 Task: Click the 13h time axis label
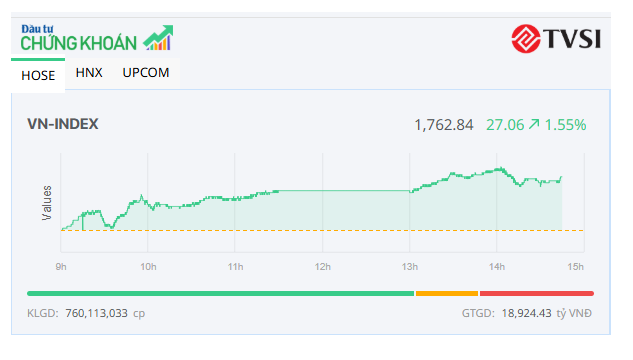point(409,267)
